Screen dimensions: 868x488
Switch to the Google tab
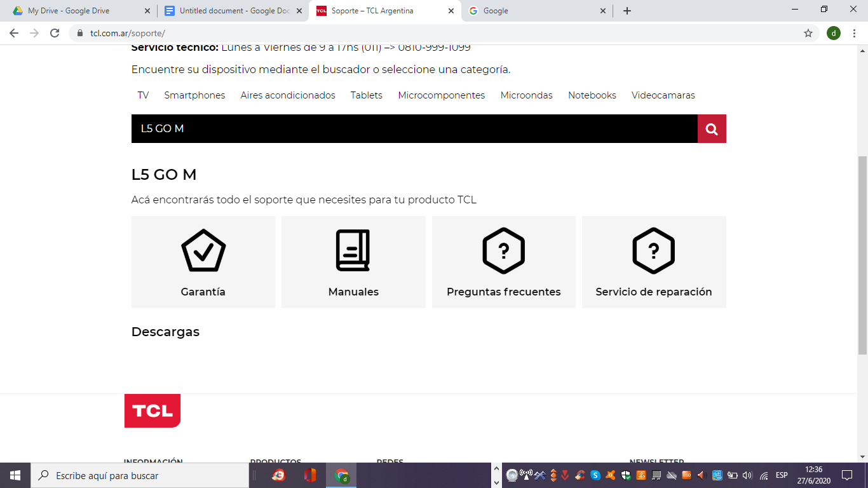pos(537,11)
